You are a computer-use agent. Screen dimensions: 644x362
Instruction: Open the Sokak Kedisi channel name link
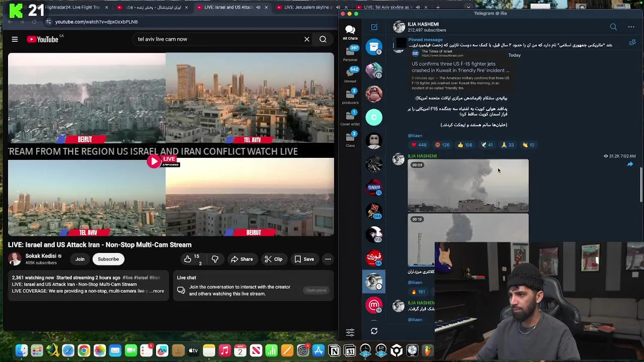click(x=41, y=256)
